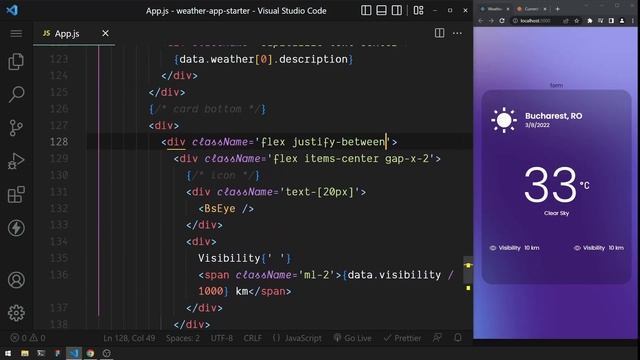The height and width of the screenshot is (360, 640).
Task: Click Bucharest, RO heading in weather app
Action: tap(553, 116)
